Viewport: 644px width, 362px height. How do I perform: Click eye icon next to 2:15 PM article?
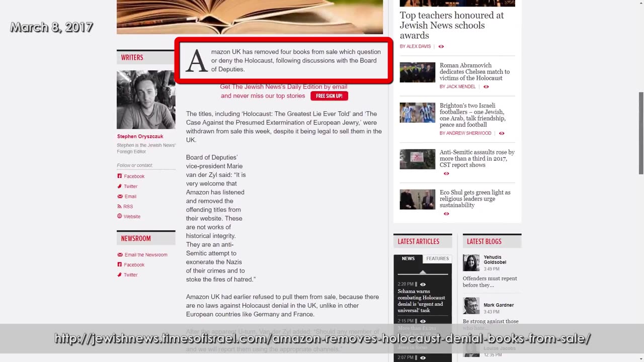(x=423, y=321)
